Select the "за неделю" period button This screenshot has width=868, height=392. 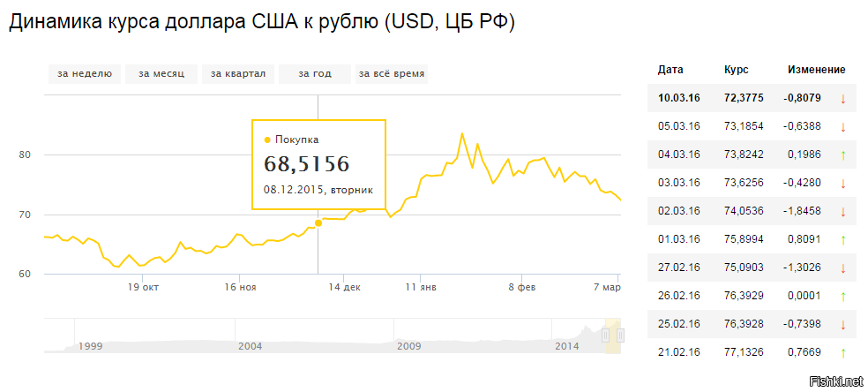coord(85,73)
